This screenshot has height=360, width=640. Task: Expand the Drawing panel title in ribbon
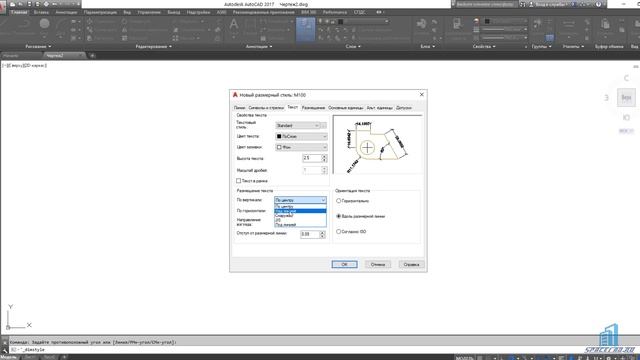click(38, 47)
